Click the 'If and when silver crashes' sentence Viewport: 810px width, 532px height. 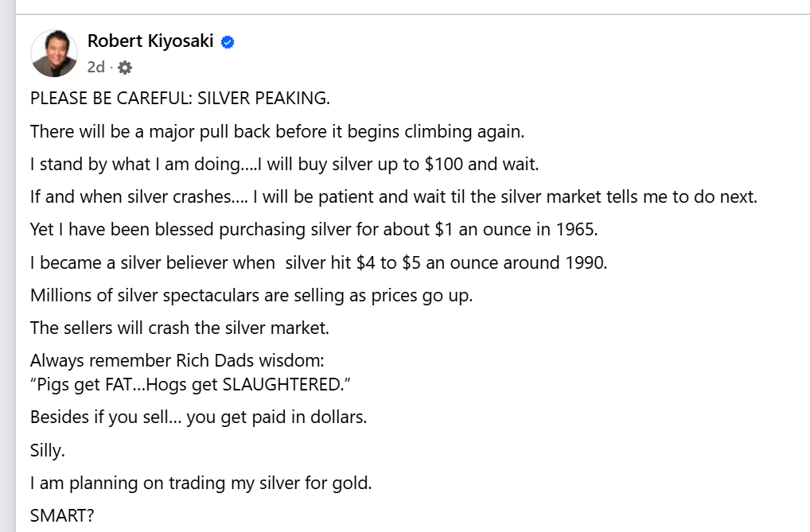click(393, 197)
